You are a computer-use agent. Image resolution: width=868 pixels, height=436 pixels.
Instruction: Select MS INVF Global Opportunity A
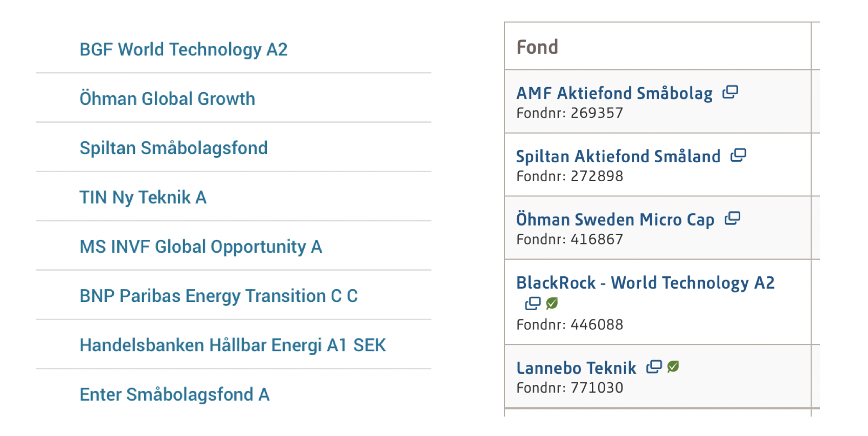tap(201, 247)
